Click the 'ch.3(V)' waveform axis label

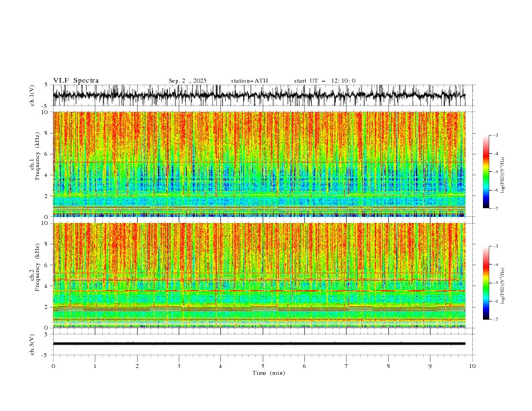pos(32,345)
